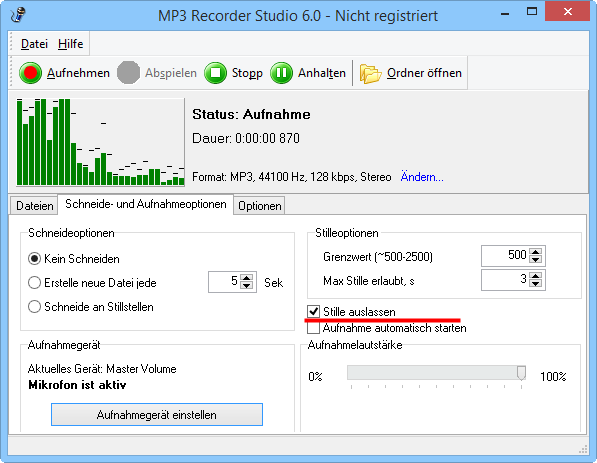Click the middle of the volume slider track

[x=436, y=373]
